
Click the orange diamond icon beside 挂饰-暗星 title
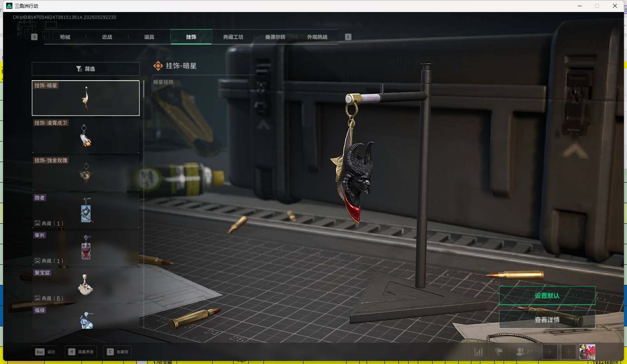coord(158,66)
